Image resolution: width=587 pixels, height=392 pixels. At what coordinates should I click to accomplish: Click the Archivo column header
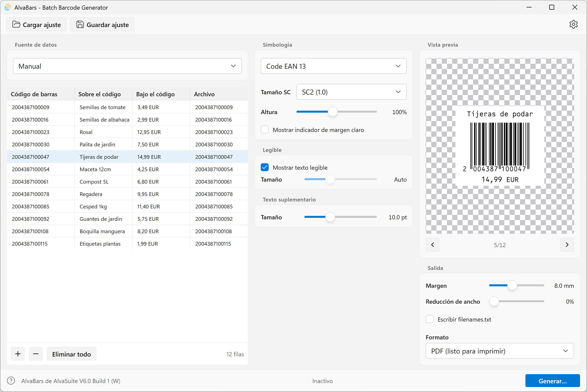pos(219,94)
